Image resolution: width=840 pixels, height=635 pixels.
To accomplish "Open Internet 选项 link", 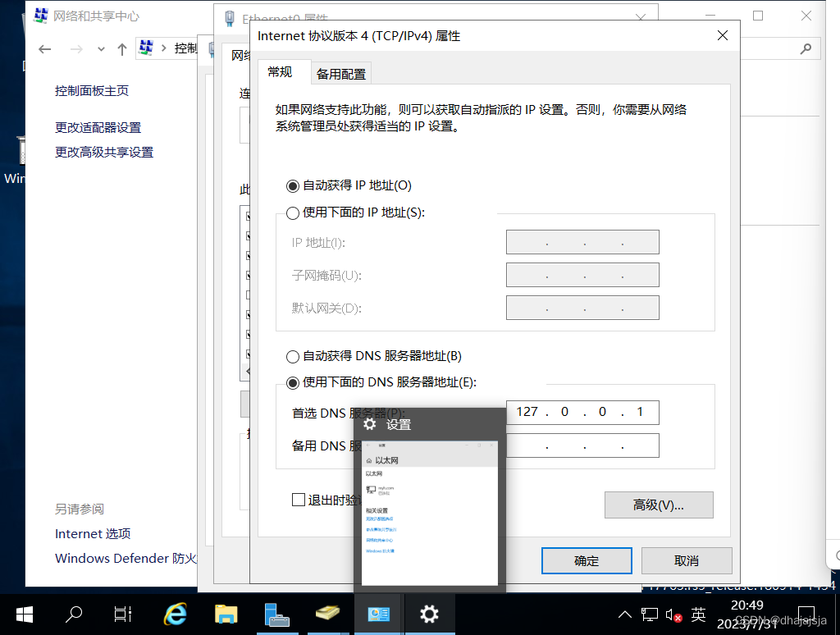I will point(93,534).
